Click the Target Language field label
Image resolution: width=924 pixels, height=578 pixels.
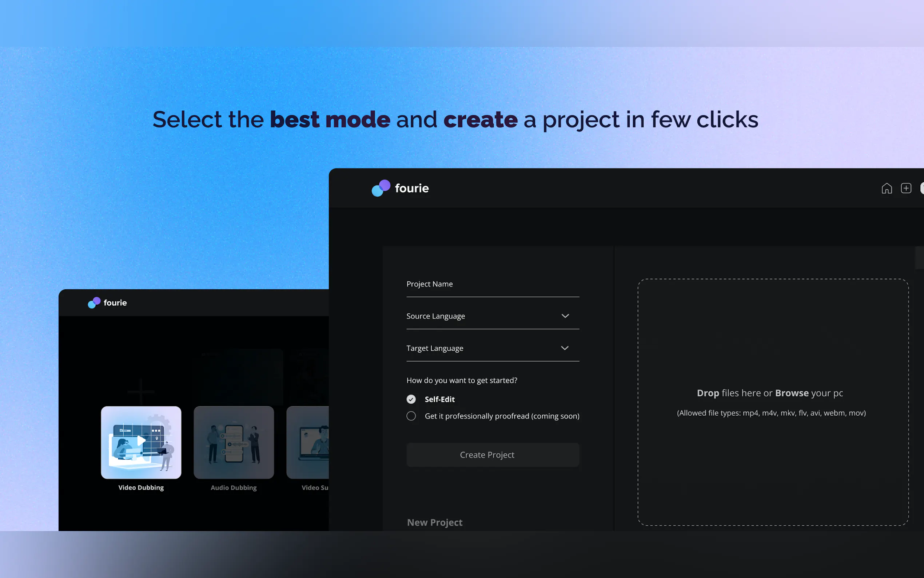point(435,348)
